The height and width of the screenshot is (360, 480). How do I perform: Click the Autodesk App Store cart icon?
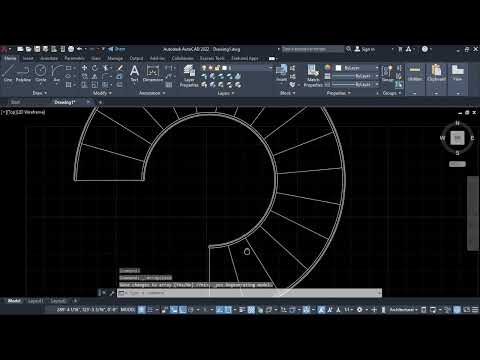coord(400,49)
